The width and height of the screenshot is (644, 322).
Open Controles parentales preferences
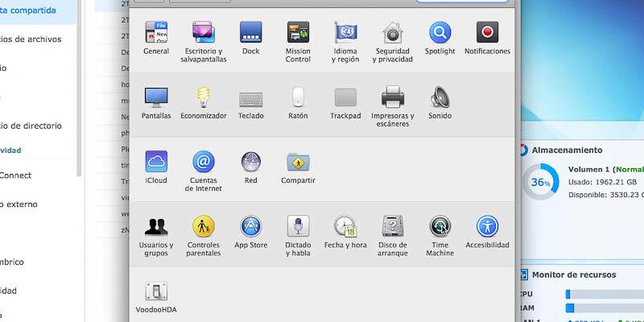click(204, 236)
